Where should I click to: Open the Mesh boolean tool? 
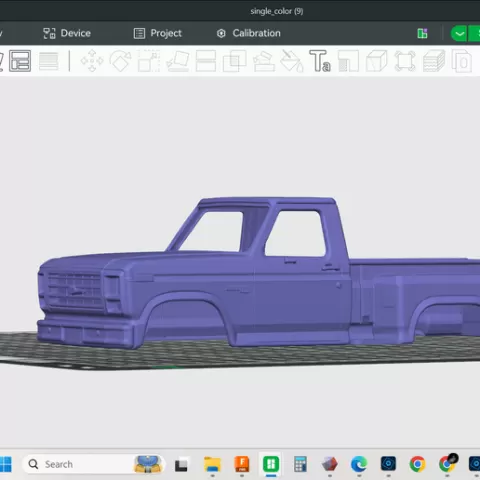[234, 61]
